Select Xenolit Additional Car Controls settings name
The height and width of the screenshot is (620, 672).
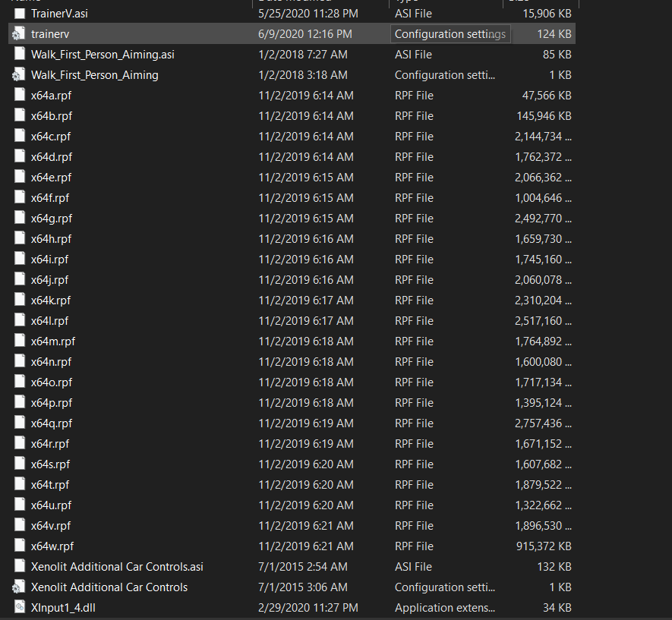tap(109, 587)
